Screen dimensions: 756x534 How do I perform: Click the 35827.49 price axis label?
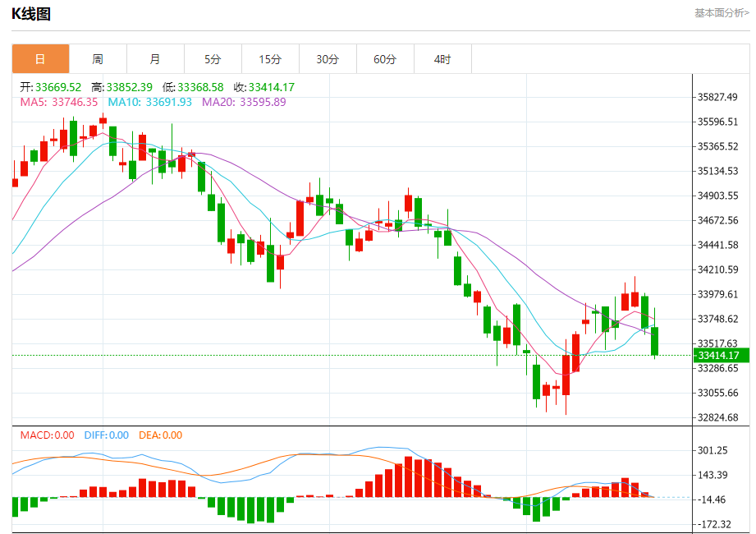pyautogui.click(x=717, y=97)
